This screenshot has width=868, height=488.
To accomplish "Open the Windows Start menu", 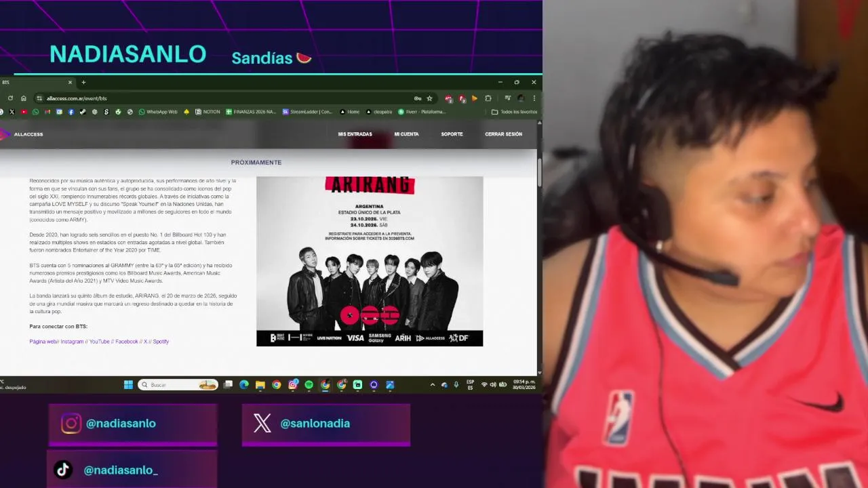I will tap(128, 385).
